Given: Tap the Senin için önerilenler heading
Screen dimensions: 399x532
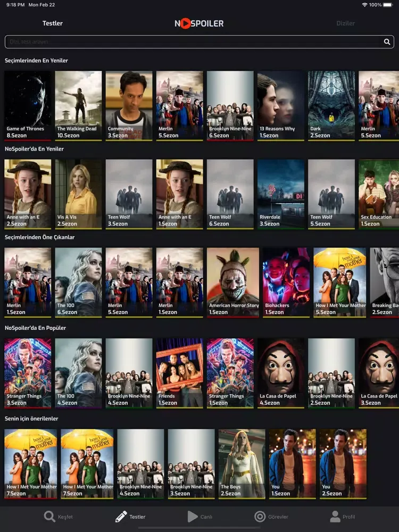Looking at the screenshot, I should (x=31, y=418).
